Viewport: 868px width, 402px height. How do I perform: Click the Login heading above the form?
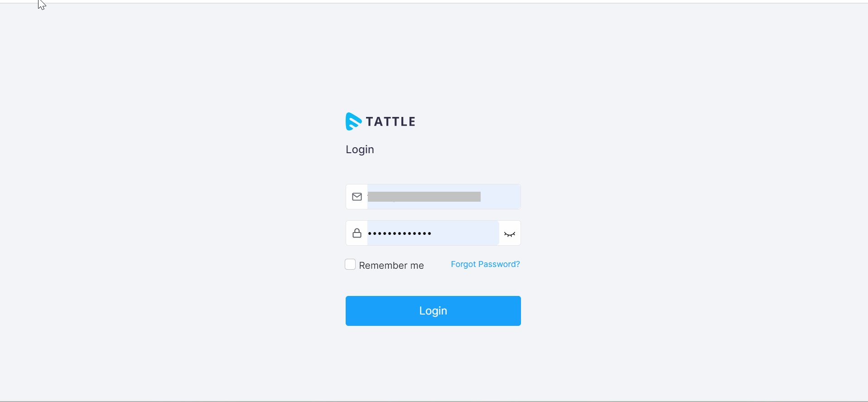[360, 150]
